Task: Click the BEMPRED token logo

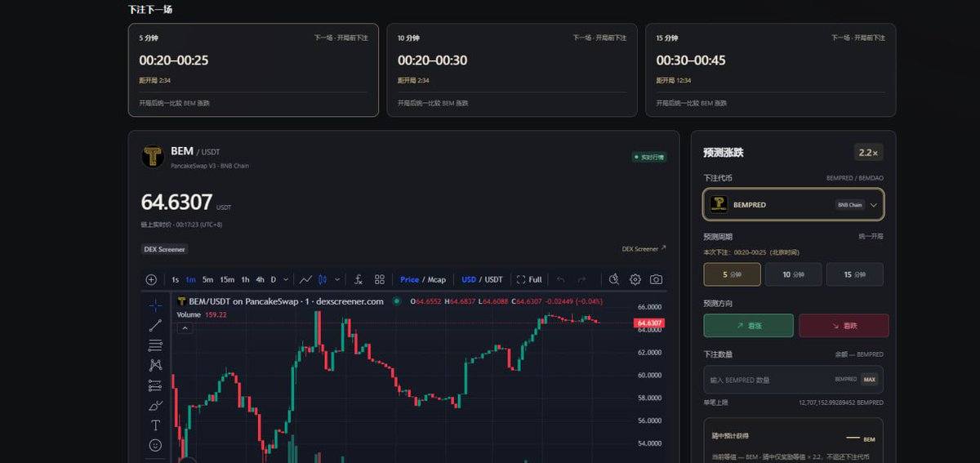Action: pos(719,205)
